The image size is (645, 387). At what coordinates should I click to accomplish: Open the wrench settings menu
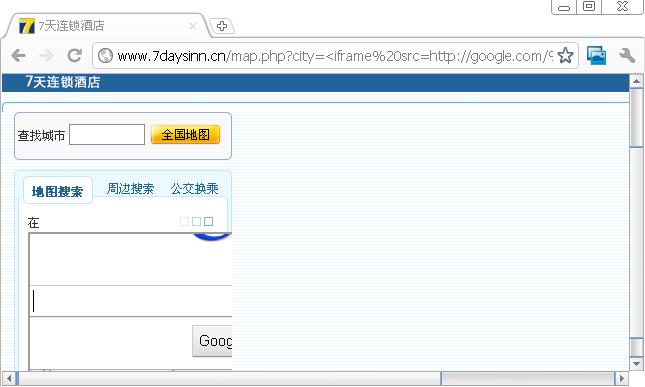627,56
